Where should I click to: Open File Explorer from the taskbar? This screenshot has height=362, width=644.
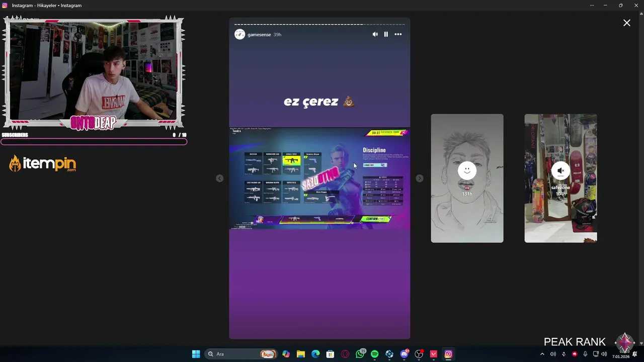pyautogui.click(x=300, y=354)
